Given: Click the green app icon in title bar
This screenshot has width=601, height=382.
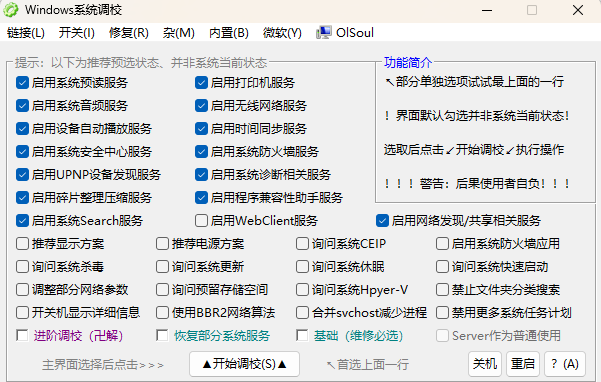Looking at the screenshot, I should pos(10,10).
